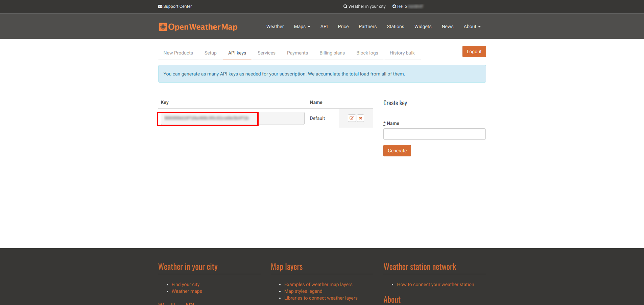The width and height of the screenshot is (644, 305).
Task: Go to the Partners page
Action: pyautogui.click(x=367, y=26)
